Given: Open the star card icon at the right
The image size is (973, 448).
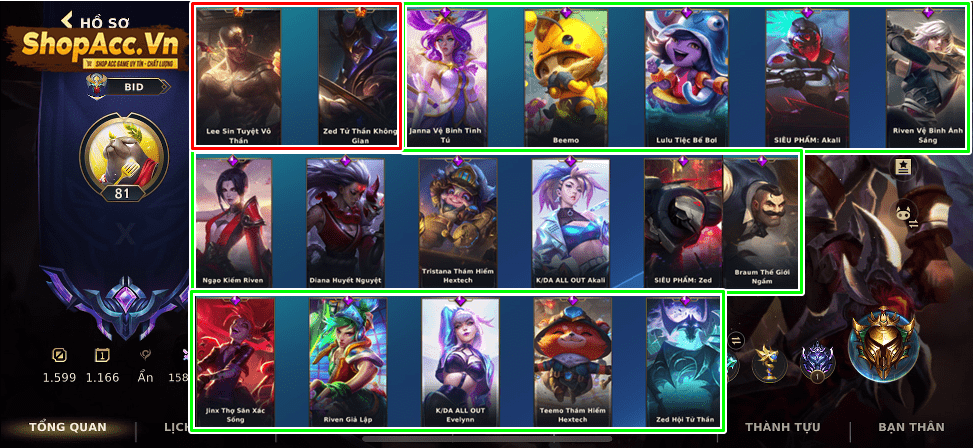Looking at the screenshot, I should 904,167.
